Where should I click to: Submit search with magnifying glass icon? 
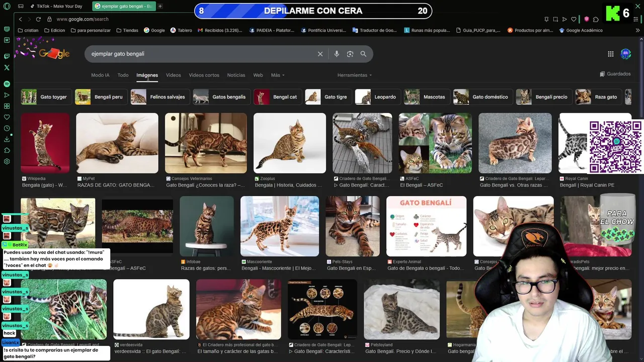click(x=363, y=54)
